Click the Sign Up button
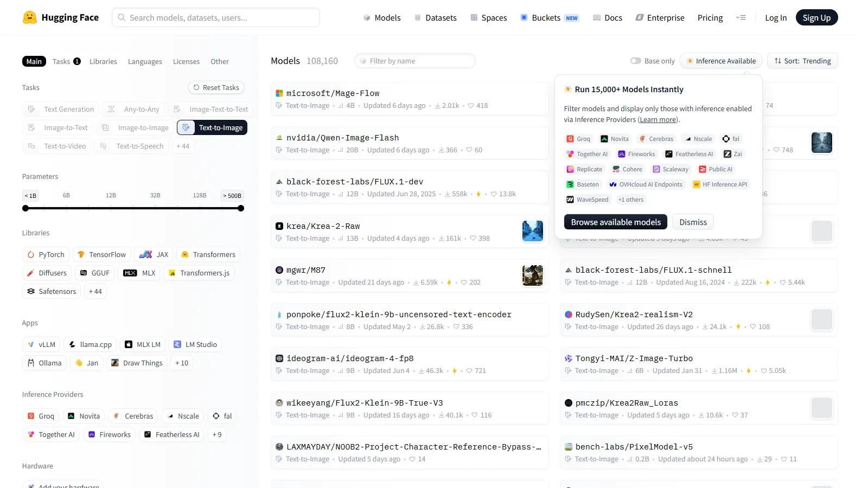Screen dimensions: 868x488 tap(816, 17)
